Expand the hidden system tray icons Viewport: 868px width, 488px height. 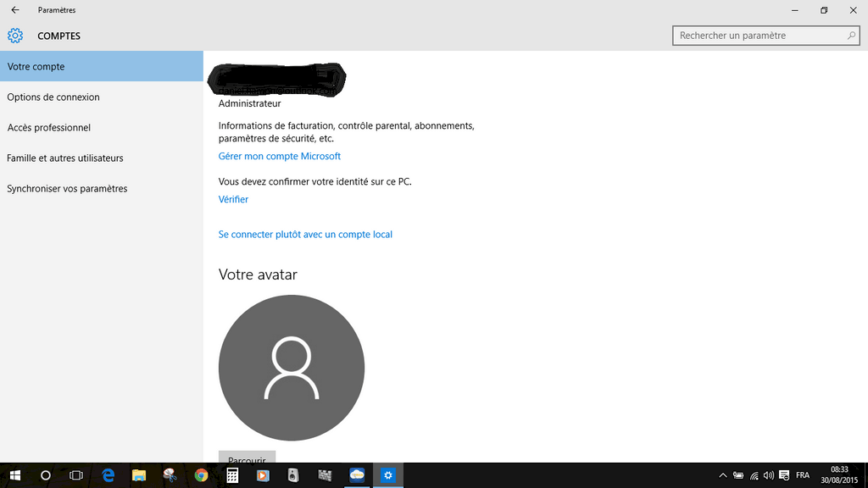pyautogui.click(x=723, y=475)
